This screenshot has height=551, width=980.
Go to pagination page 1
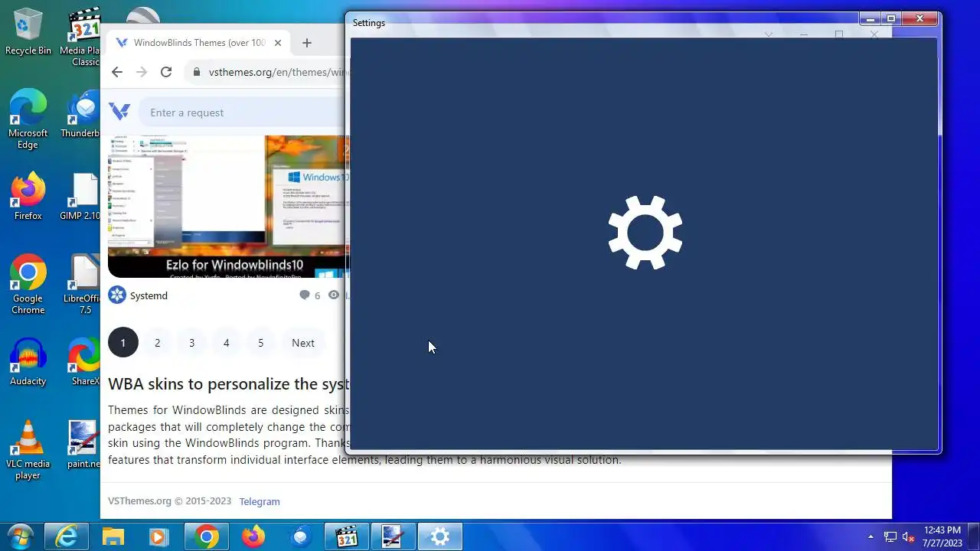(122, 343)
